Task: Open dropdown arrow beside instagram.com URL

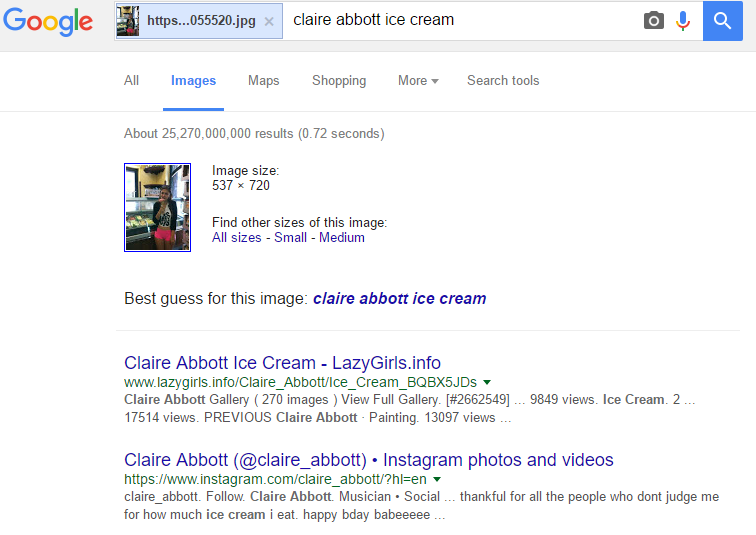Action: [437, 479]
